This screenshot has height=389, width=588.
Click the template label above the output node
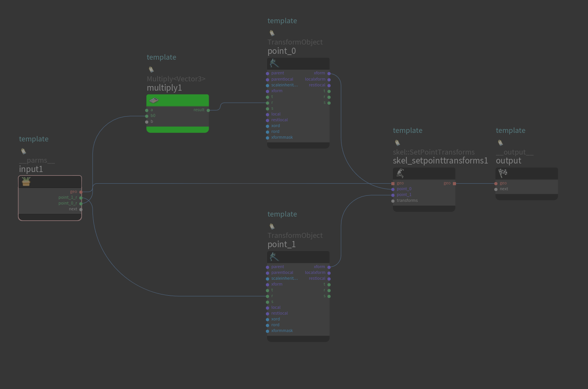(x=511, y=131)
